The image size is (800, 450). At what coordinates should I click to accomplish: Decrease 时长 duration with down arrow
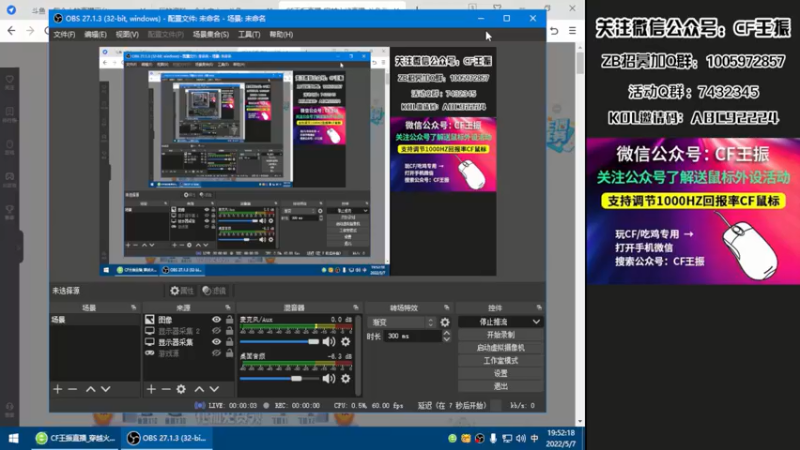pos(446,339)
